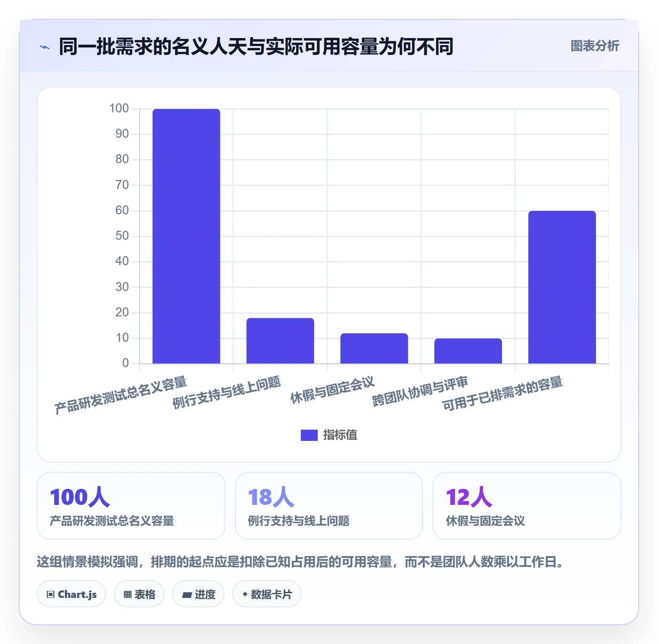Click the x-axis label 例行支持与线上问题
Screen dimensions: 658x644
[x=227, y=393]
